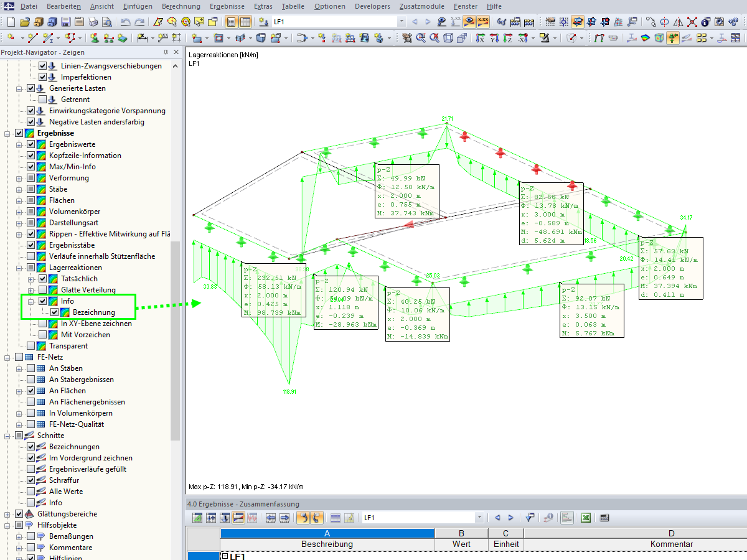Go to previous load case in results table
Viewport: 747px width, 560px height.
point(497,518)
